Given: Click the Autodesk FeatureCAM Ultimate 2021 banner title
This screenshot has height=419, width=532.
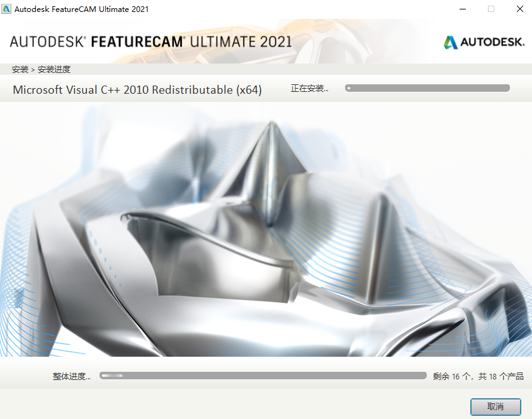Looking at the screenshot, I should 151,42.
